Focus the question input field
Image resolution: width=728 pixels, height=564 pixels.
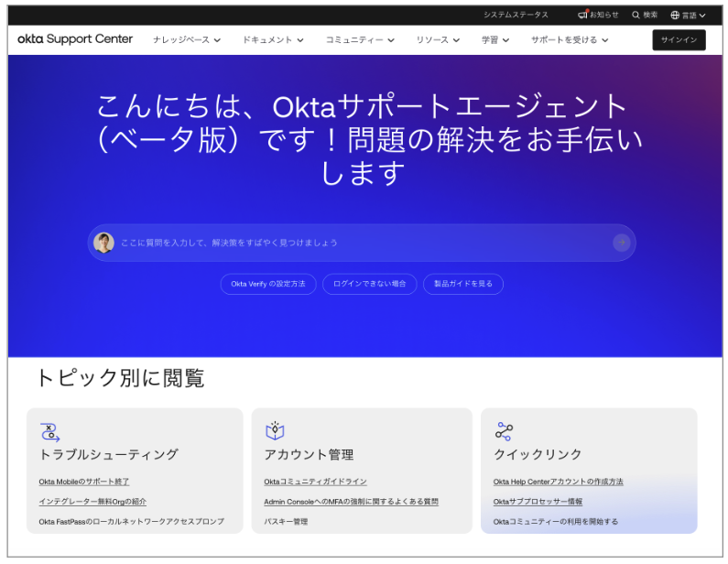click(362, 243)
